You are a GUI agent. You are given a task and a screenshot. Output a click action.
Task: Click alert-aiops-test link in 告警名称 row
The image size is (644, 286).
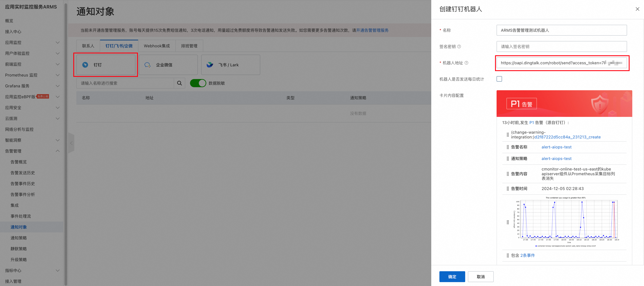(x=556, y=147)
